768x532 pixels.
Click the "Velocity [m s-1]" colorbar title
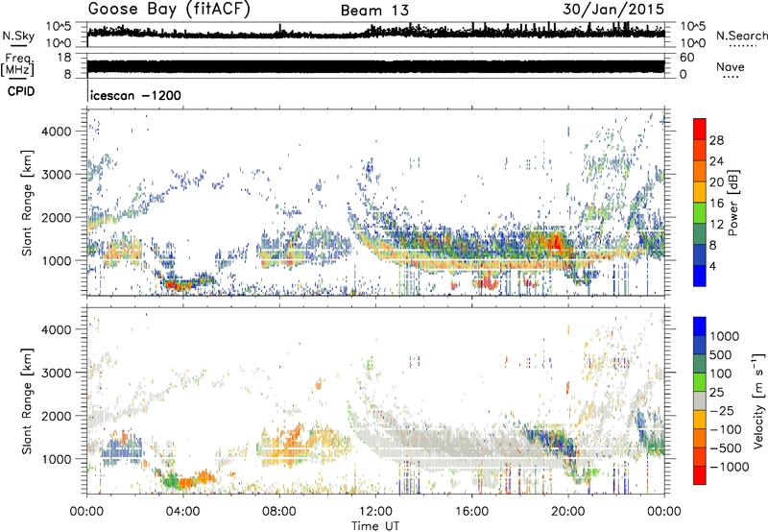click(x=758, y=400)
